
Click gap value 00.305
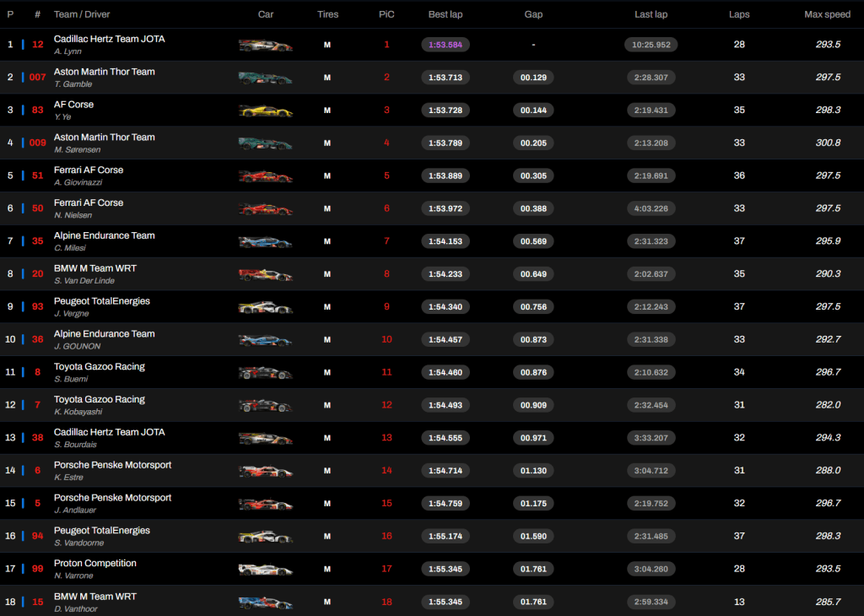(533, 176)
